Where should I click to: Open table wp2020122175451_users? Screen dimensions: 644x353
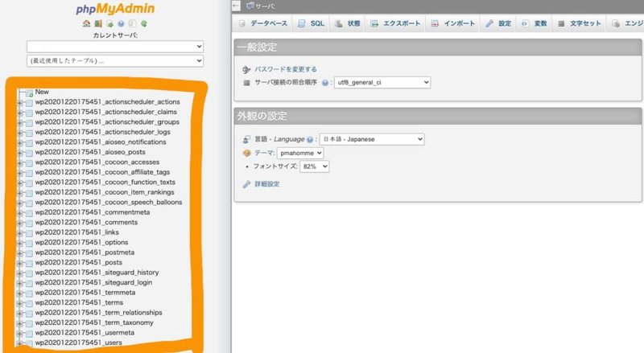(78, 343)
